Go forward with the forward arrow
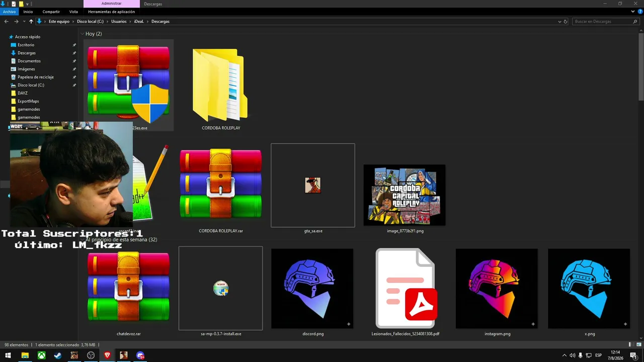Viewport: 644px width, 362px height. [x=16, y=22]
